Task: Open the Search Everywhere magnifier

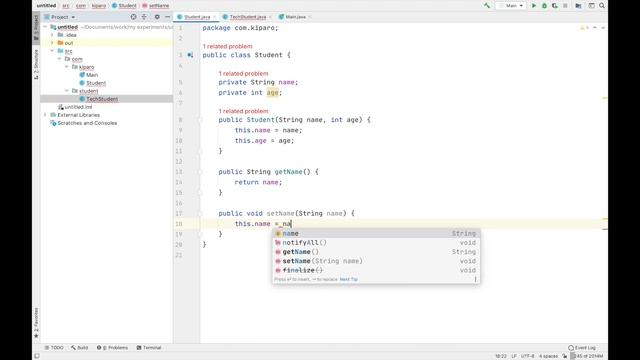Action: 602,6
